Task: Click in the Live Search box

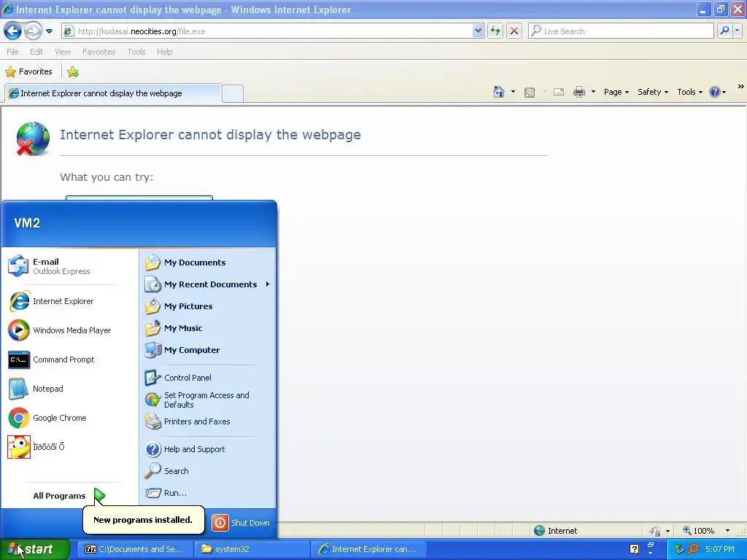Action: click(x=621, y=31)
